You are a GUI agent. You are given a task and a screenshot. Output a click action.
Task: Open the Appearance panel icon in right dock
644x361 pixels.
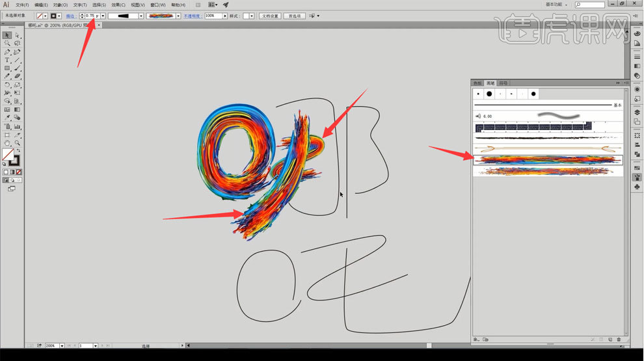tap(637, 89)
